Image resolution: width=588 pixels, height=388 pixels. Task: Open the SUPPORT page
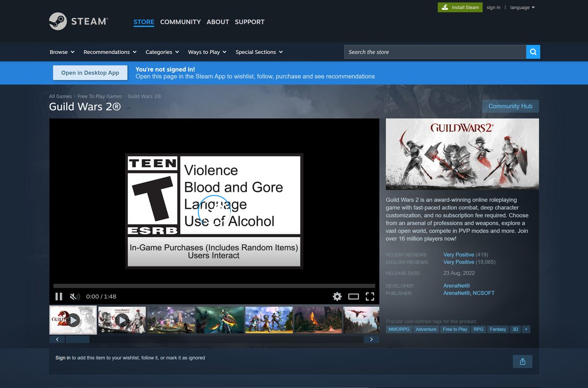(x=249, y=22)
